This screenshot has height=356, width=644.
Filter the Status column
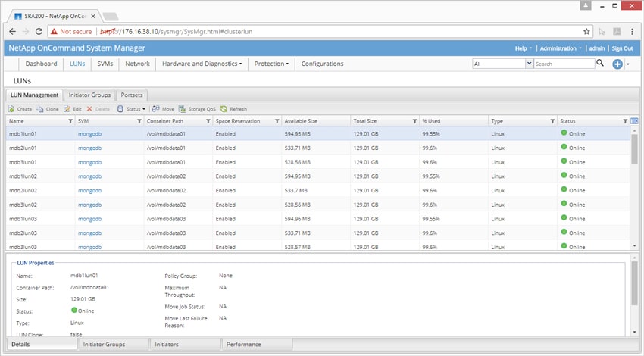625,121
